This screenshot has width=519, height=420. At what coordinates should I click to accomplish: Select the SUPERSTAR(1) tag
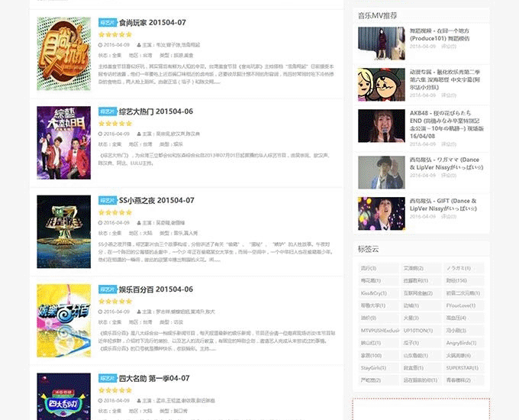(463, 368)
